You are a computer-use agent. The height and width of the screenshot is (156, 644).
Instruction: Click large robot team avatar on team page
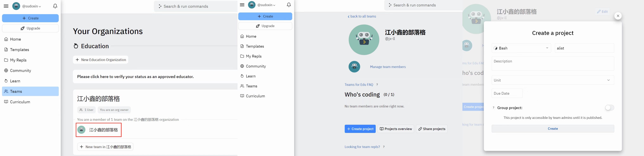364,40
